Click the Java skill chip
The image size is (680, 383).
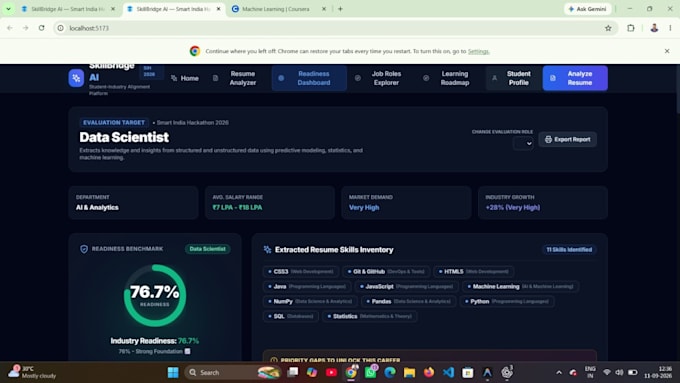(307, 286)
